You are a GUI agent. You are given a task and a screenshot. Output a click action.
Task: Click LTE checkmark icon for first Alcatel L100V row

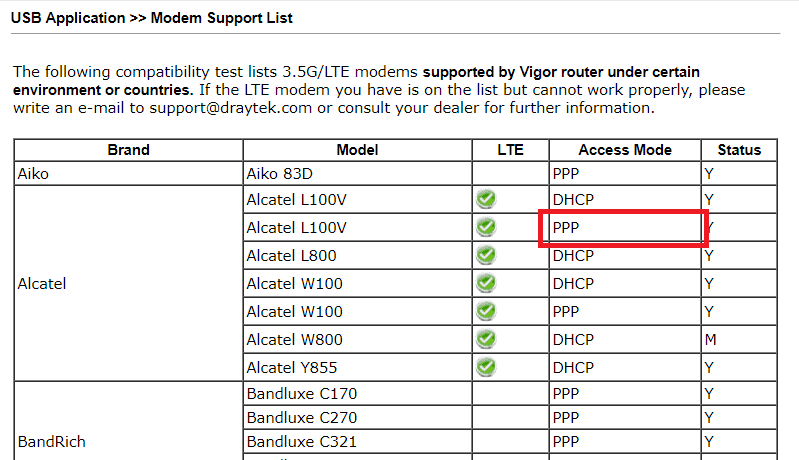[486, 199]
